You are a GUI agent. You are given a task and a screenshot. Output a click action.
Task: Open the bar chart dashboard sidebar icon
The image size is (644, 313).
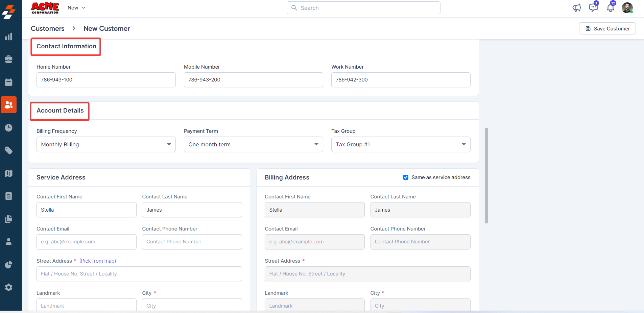tap(9, 37)
